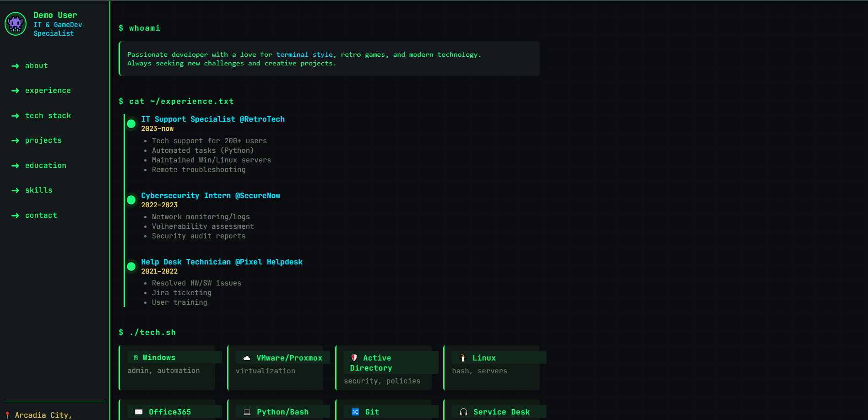Click the pixel invader avatar icon
Screen dimensions: 868x420
(x=16, y=24)
